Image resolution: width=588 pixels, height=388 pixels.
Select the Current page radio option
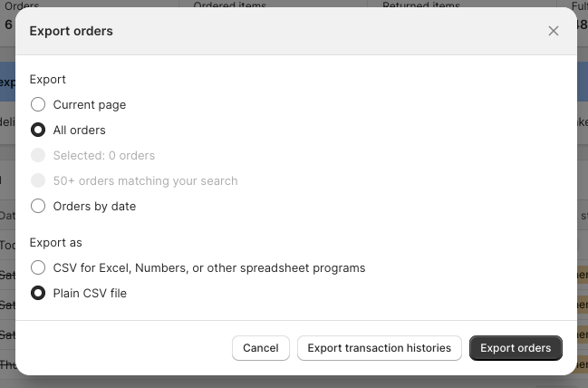[38, 104]
